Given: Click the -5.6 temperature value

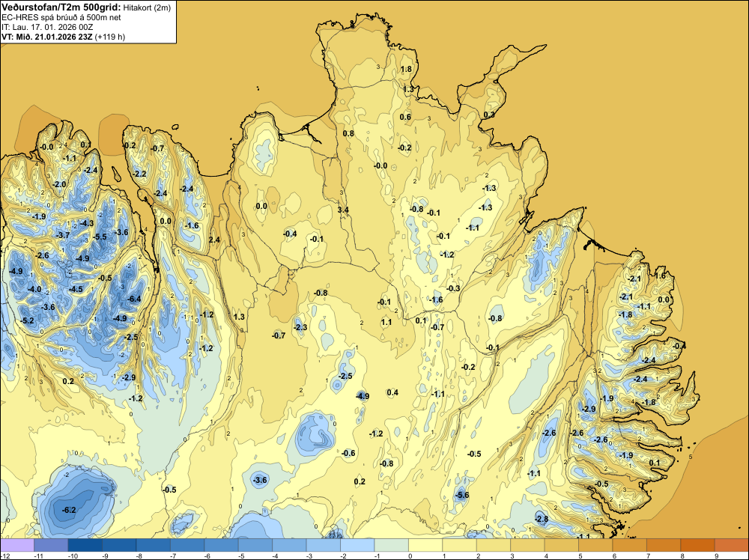Looking at the screenshot, I should click(462, 495).
